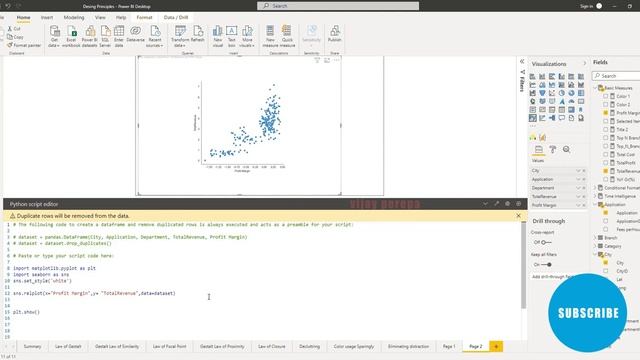Switch to the Summary page tab
The height and width of the screenshot is (360, 640).
(x=32, y=346)
